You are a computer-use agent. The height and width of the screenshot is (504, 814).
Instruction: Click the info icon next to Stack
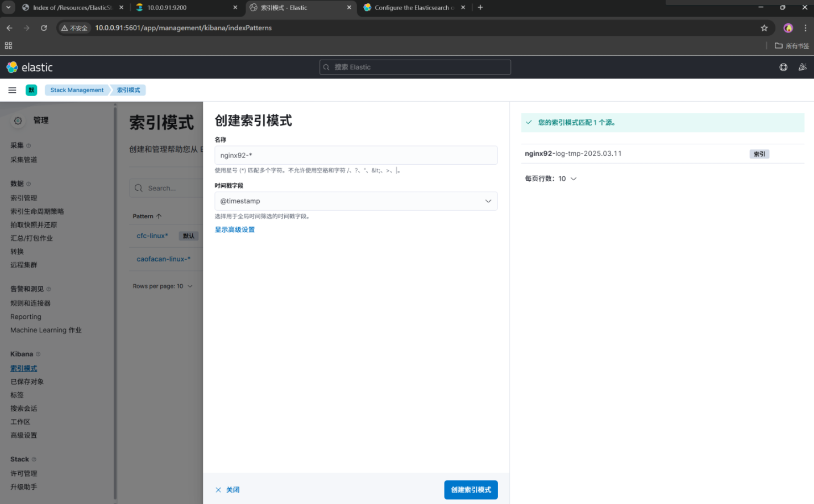(34, 459)
